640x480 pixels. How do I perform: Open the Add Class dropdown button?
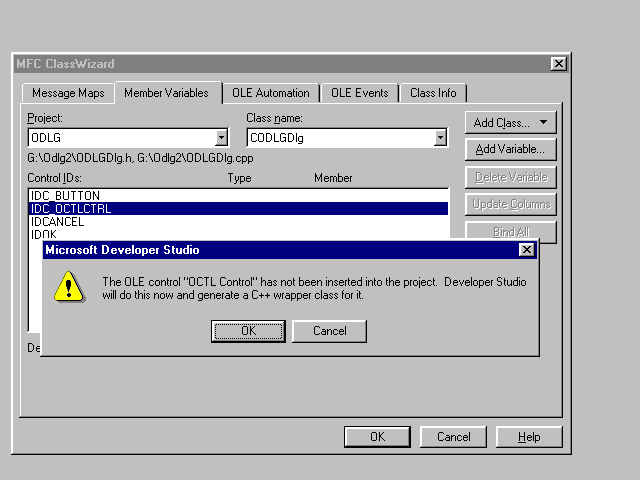[x=510, y=123]
